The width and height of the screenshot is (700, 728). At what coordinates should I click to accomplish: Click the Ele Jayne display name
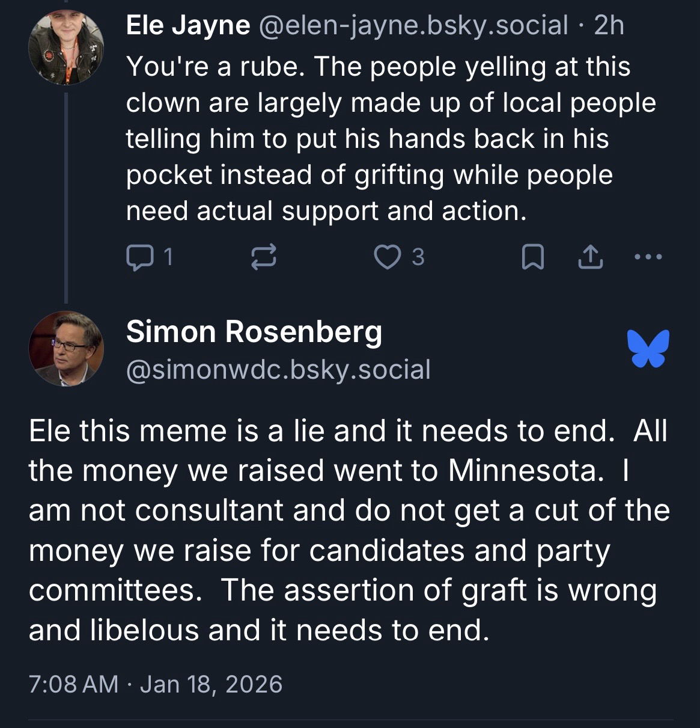point(188,25)
